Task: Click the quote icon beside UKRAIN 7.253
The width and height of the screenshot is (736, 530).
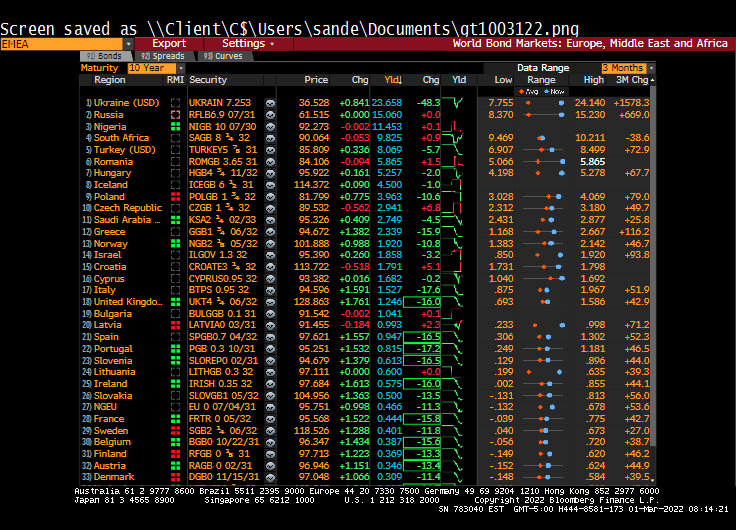Action: pos(270,103)
